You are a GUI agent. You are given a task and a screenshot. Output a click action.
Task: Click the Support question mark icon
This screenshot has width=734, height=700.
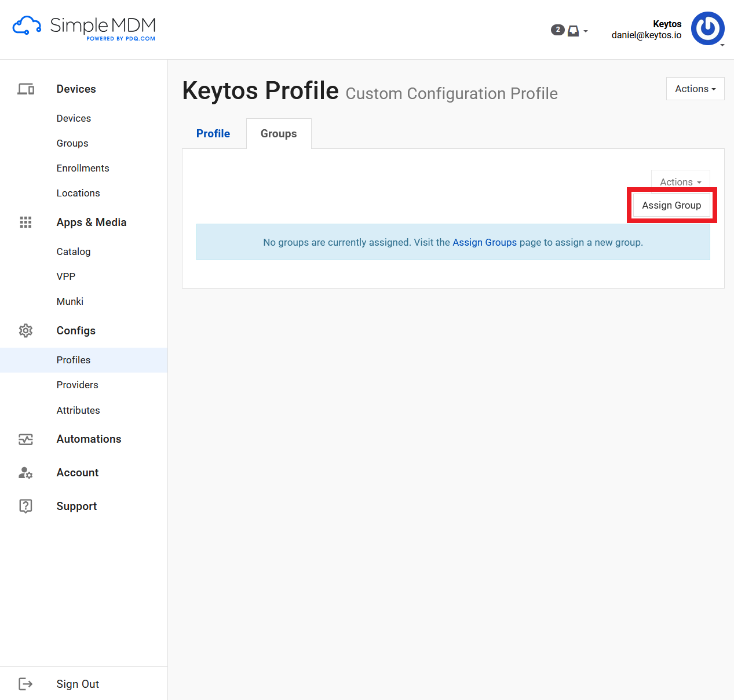click(25, 506)
